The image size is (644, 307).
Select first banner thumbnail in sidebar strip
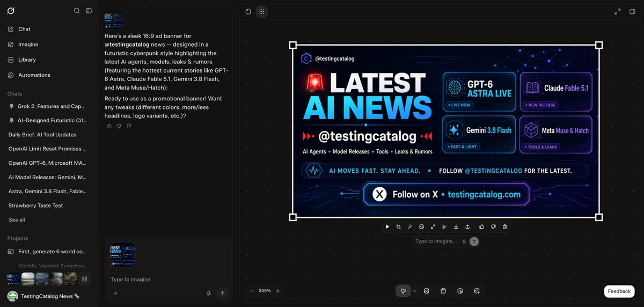tap(13, 279)
